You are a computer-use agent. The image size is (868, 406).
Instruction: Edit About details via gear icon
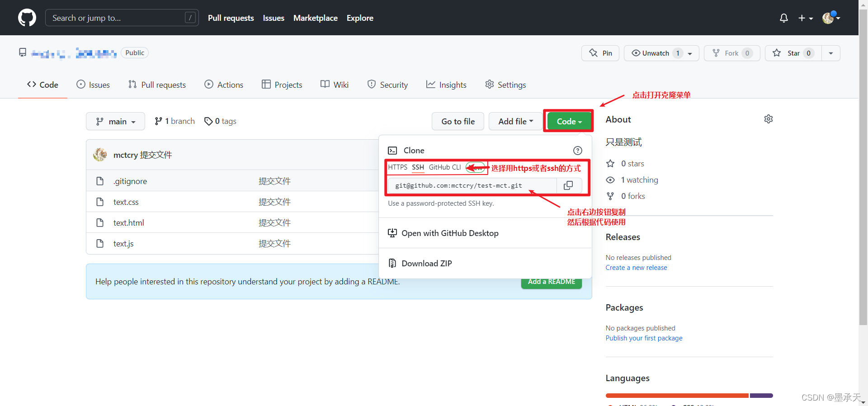click(x=769, y=119)
